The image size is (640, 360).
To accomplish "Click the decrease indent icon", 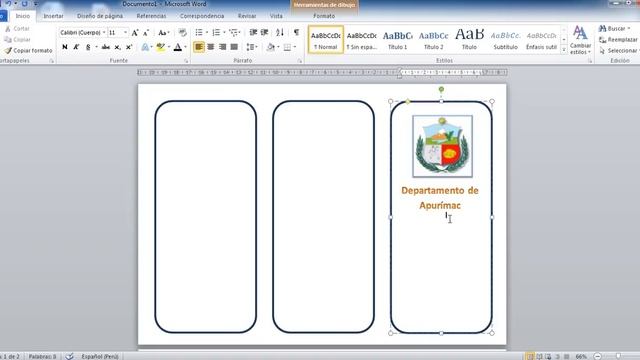I will tap(253, 32).
